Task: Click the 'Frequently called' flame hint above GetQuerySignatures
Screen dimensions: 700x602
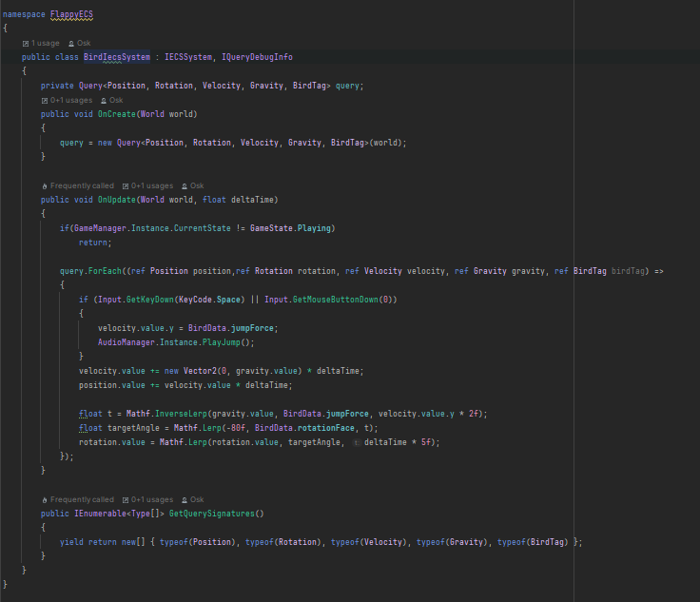Action: coord(78,499)
